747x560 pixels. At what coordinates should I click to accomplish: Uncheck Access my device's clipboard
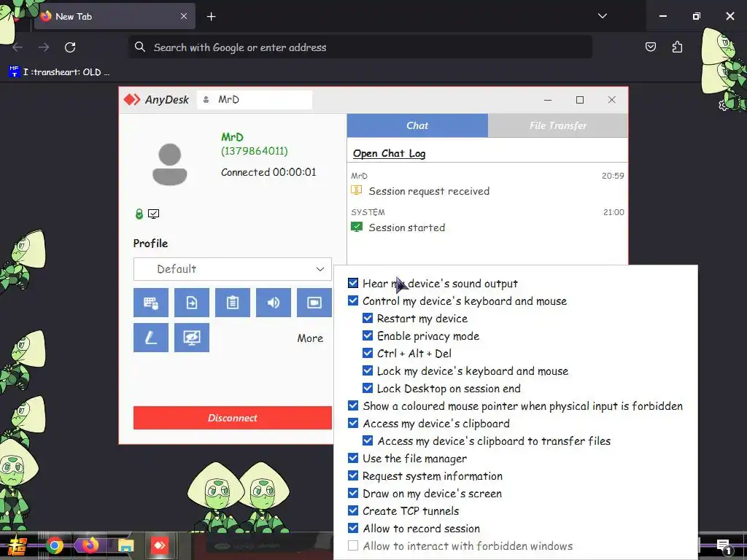pyautogui.click(x=353, y=424)
